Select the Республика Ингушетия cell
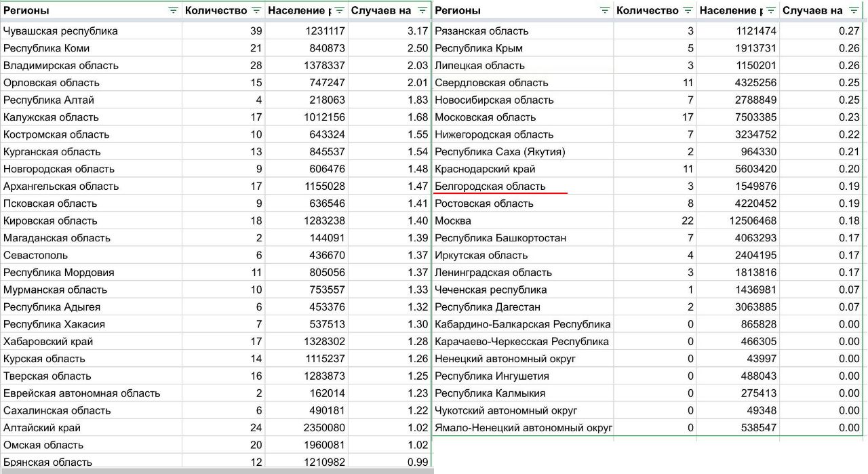The image size is (868, 474). [523, 376]
